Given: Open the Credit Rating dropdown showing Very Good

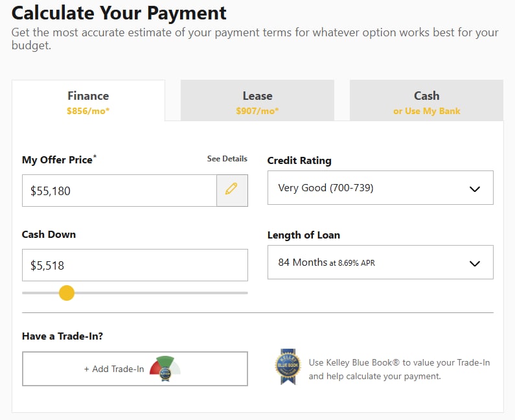Looking at the screenshot, I should tap(380, 189).
